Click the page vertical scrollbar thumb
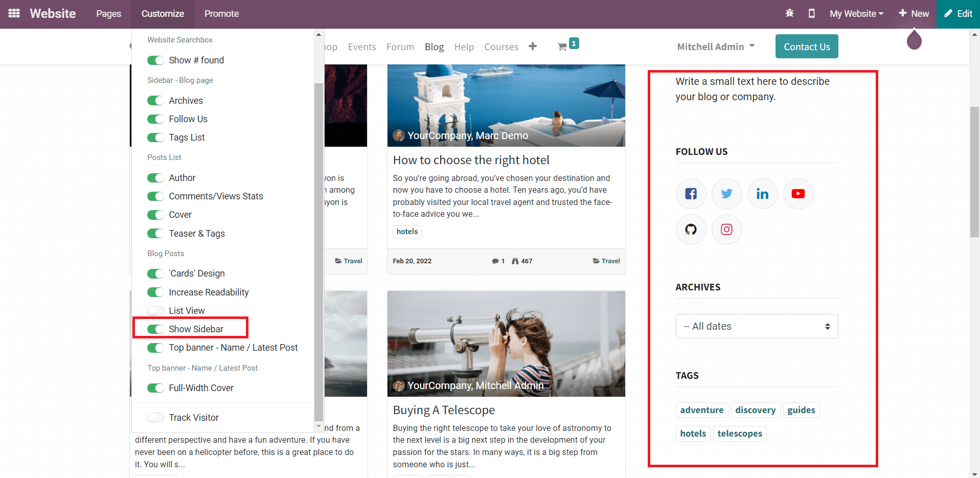The image size is (980, 478). point(974,172)
